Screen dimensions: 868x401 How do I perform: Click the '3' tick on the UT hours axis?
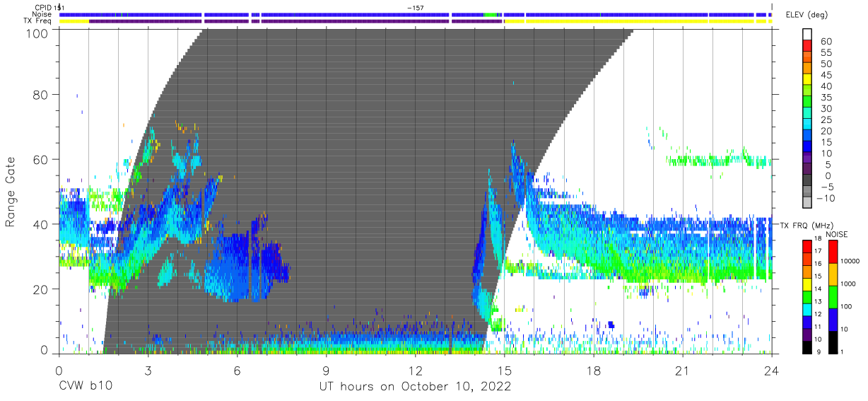(148, 370)
